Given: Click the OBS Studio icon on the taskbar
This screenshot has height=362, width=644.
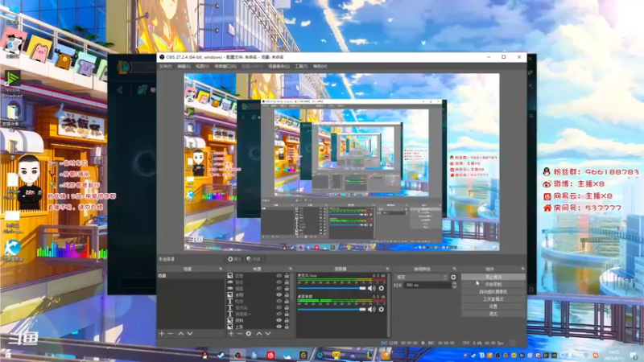Looking at the screenshot, I should 237,355.
